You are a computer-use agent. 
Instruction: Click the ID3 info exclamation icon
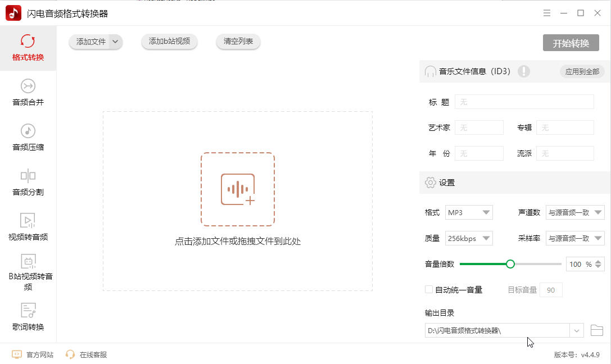524,71
